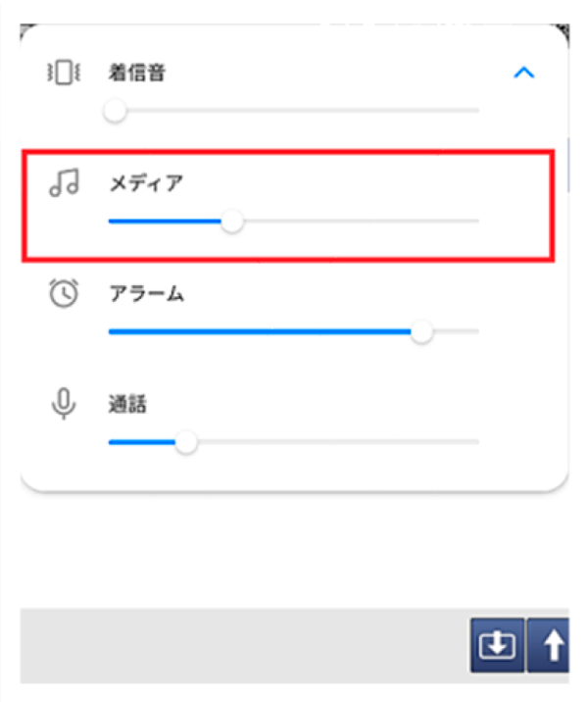The width and height of the screenshot is (588, 702).
Task: Raise メディア volume to the track's far end
Action: (477, 221)
